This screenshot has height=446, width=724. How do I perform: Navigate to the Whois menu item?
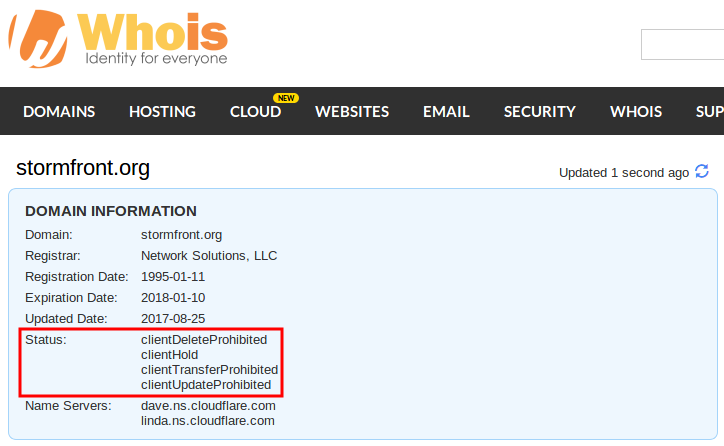coord(636,112)
